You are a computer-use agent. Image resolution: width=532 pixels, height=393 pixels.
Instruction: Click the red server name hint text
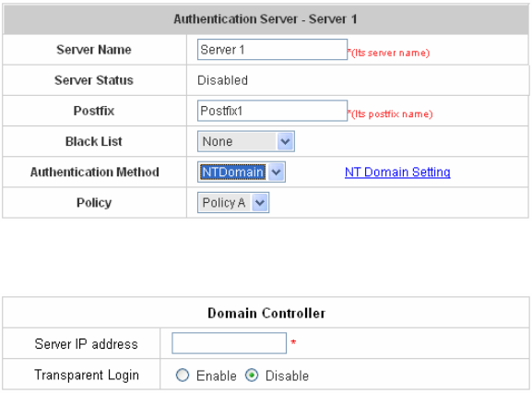(x=389, y=53)
